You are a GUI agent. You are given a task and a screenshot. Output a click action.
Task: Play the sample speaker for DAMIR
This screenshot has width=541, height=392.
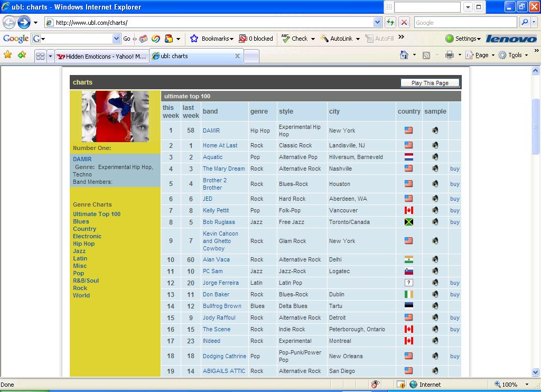click(x=435, y=130)
